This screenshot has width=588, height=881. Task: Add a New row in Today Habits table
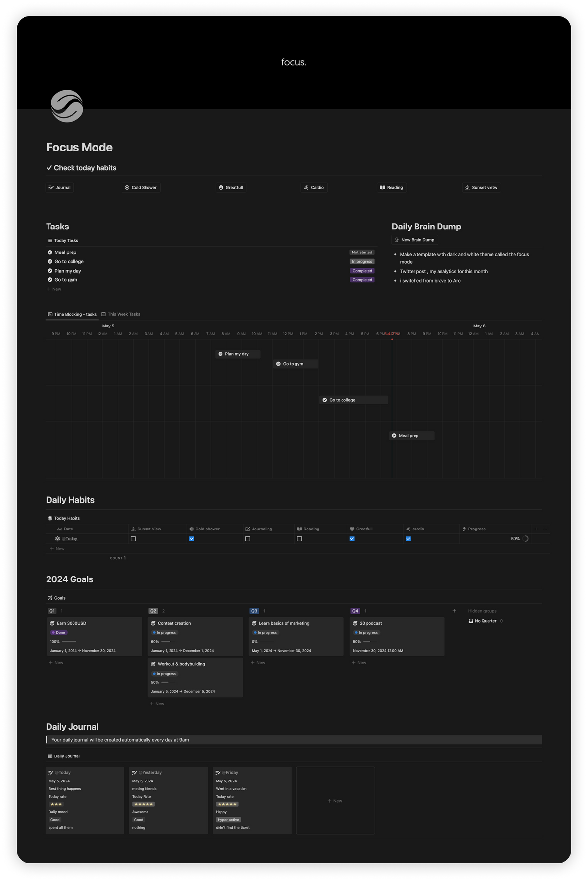(x=57, y=549)
